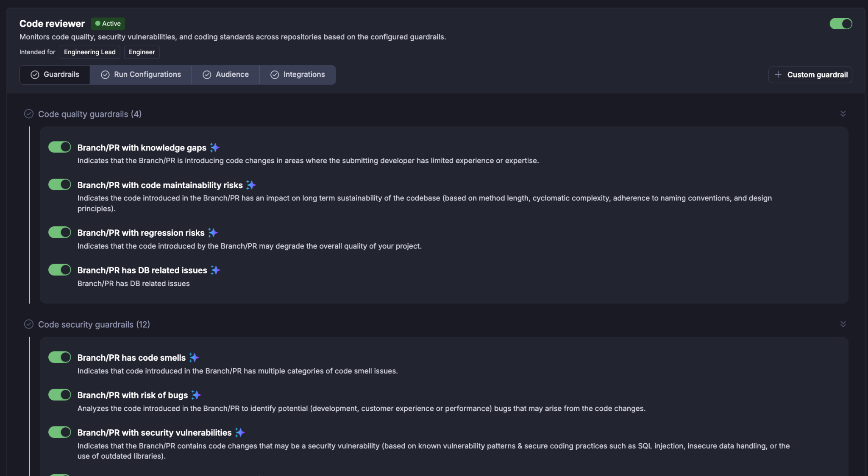Image resolution: width=868 pixels, height=476 pixels.
Task: Click the sparkle icon beside regression risks
Action: 213,233
